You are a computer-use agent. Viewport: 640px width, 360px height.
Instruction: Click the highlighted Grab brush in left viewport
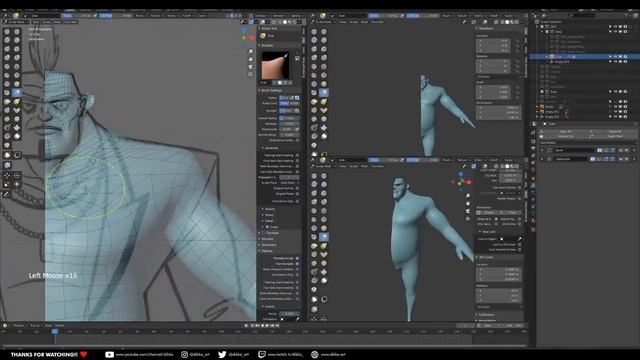tap(17, 93)
